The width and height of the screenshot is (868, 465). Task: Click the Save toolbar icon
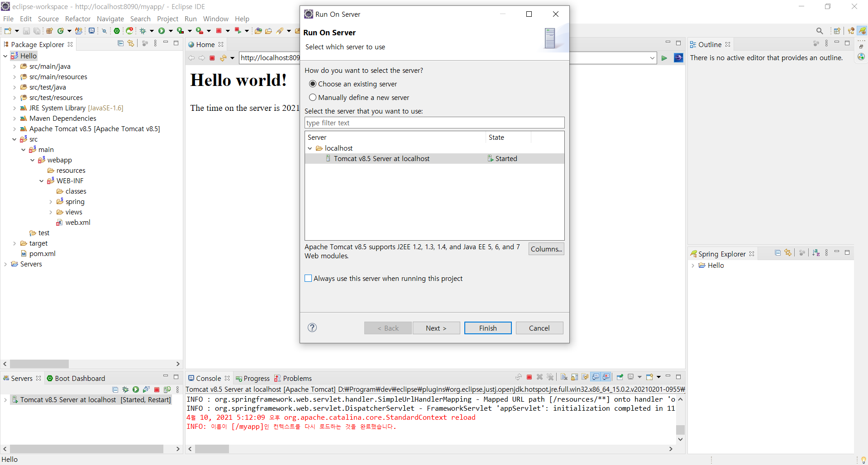click(x=26, y=31)
